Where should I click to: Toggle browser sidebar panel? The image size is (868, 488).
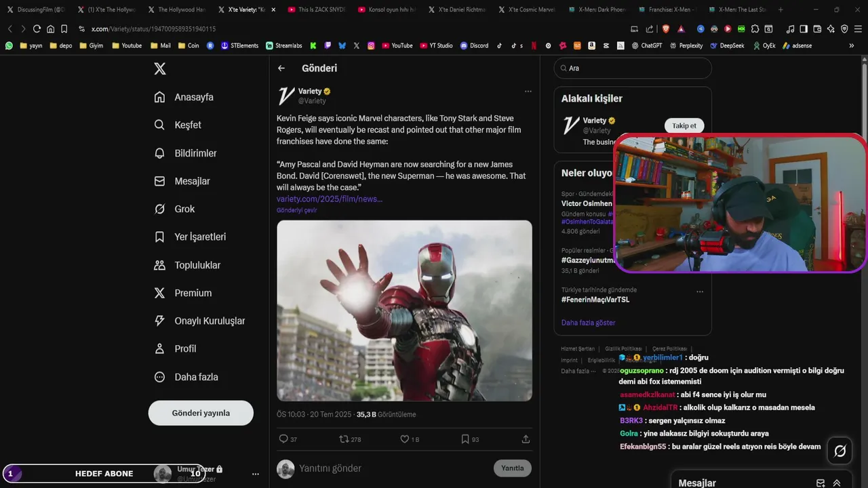tap(804, 29)
